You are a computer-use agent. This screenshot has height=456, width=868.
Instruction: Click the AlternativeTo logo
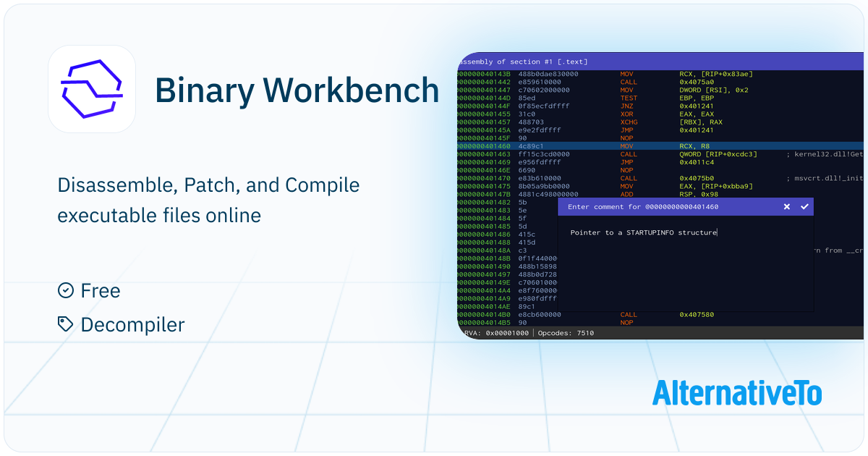737,392
